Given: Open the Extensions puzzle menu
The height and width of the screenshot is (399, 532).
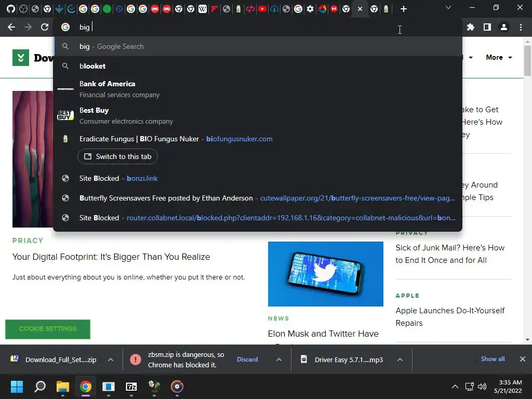Looking at the screenshot, I should click(x=471, y=27).
